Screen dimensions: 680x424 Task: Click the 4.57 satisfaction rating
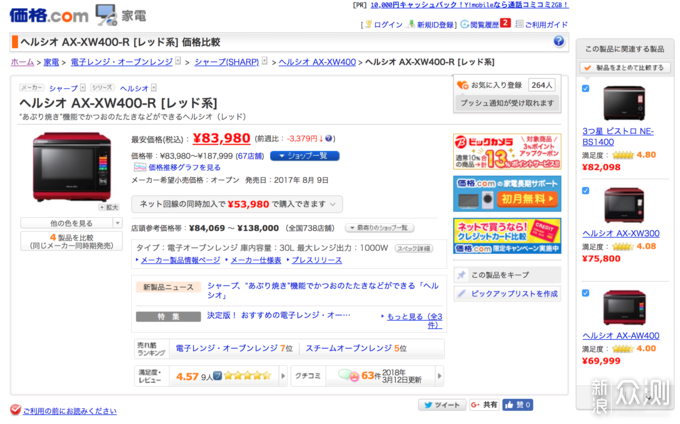coord(187,376)
